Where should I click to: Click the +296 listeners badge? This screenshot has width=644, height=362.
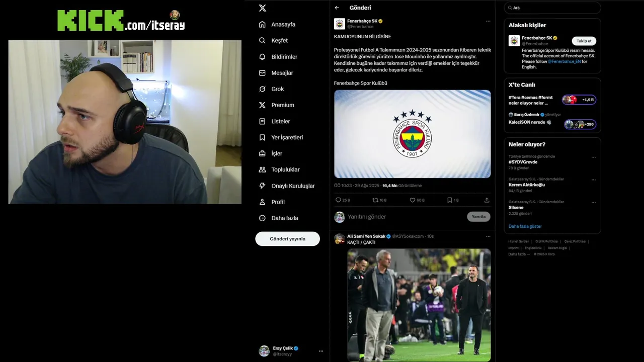580,124
